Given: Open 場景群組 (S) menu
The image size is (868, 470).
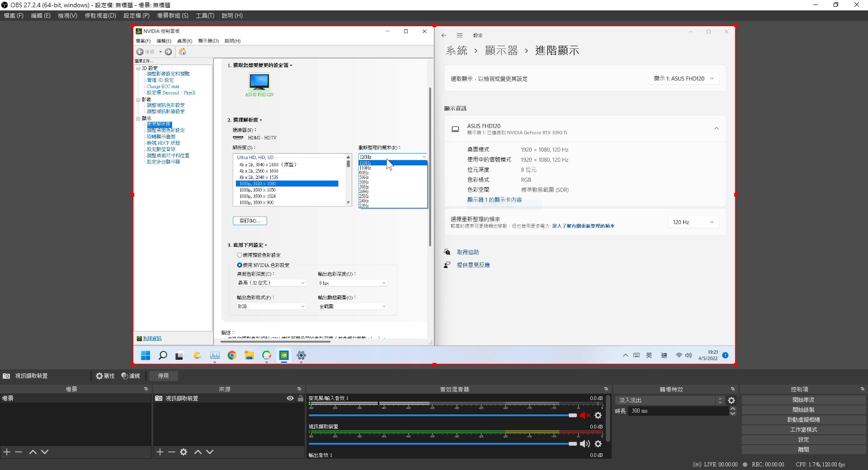Looking at the screenshot, I should [x=173, y=15].
